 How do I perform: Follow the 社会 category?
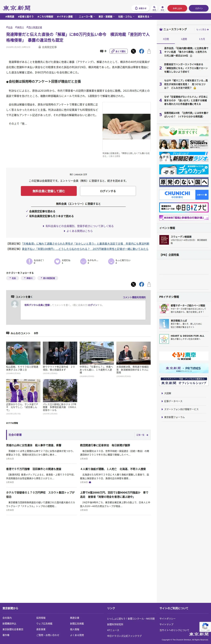click(x=12, y=278)
